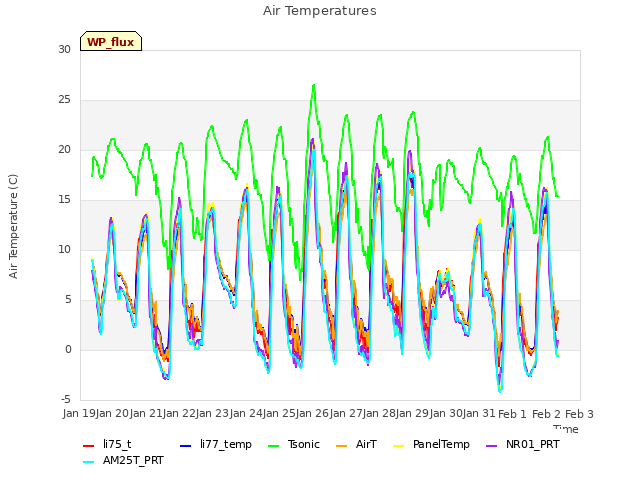The width and height of the screenshot is (640, 480).
Task: Click the -5 y-axis tick label
Action: [x=66, y=399]
